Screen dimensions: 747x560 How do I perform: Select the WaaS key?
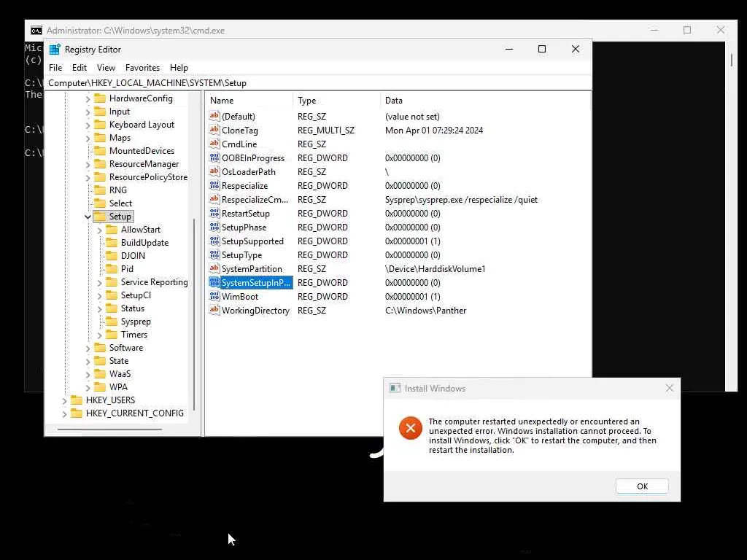click(120, 374)
